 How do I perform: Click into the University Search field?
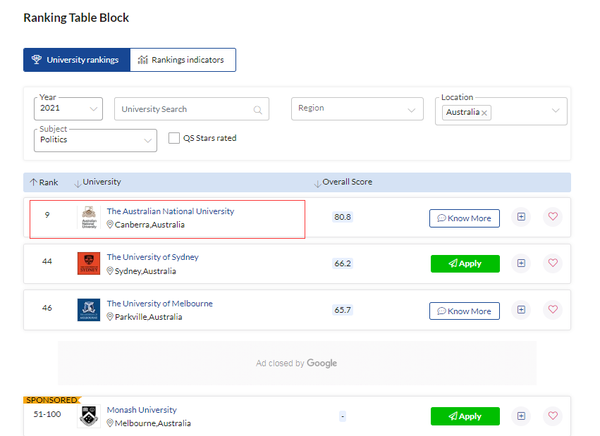191,109
